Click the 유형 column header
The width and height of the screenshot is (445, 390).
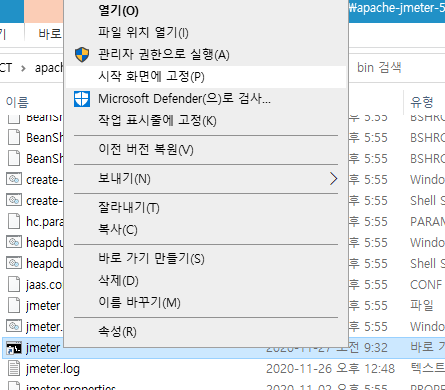tap(422, 102)
